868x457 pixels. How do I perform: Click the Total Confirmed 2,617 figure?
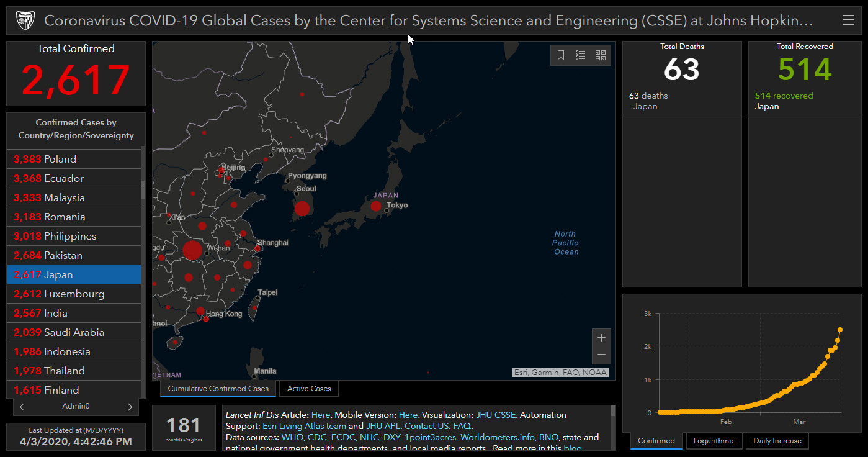click(x=76, y=79)
